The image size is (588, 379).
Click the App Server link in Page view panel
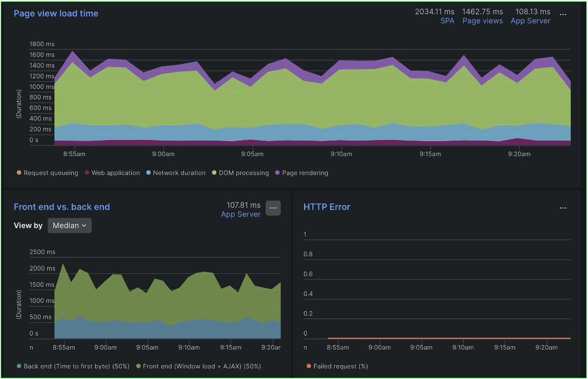tap(530, 21)
